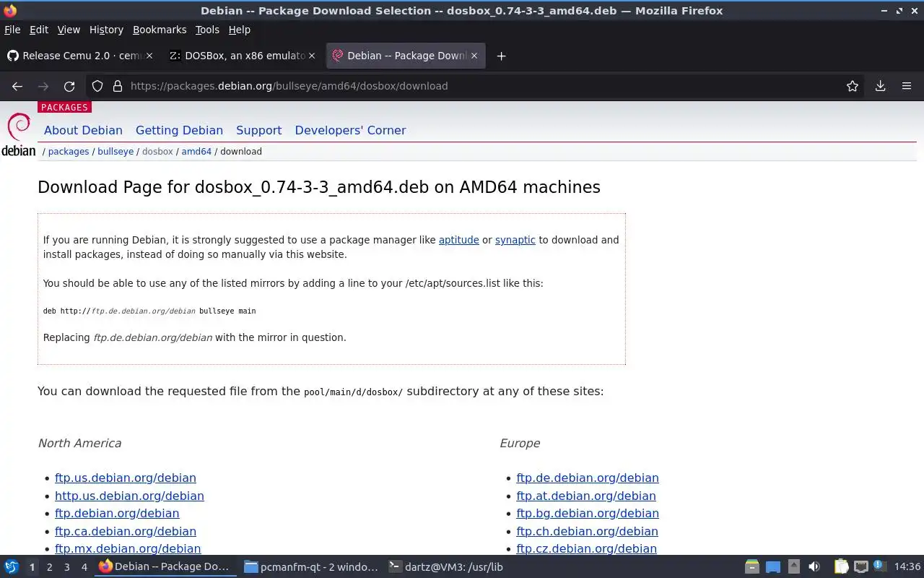Viewport: 924px width, 578px height.
Task: Switch to virtual desktop 4
Action: (84, 567)
